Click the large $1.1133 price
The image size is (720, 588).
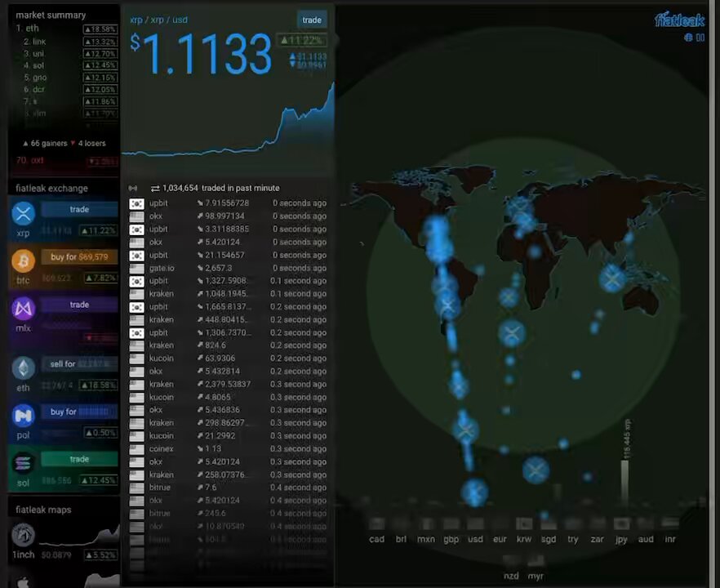[x=202, y=54]
